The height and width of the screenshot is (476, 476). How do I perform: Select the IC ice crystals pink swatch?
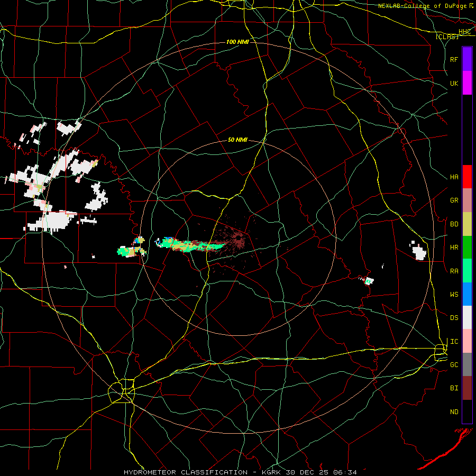(467, 341)
